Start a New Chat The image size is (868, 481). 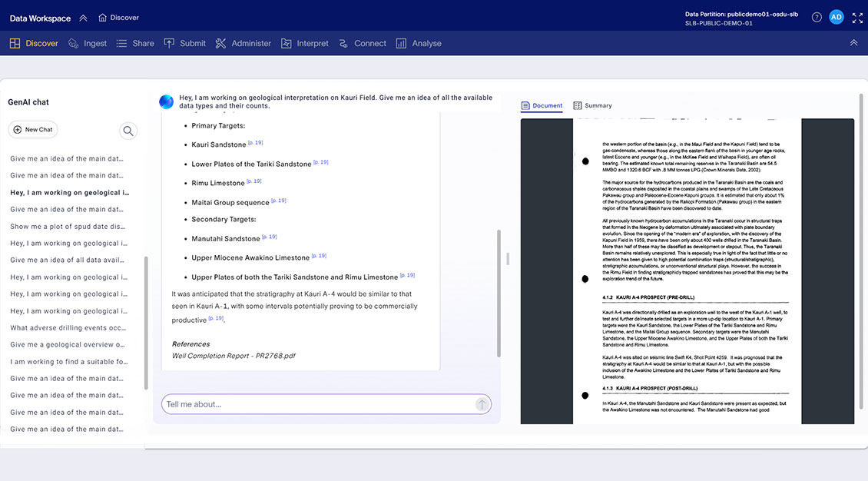pos(33,129)
